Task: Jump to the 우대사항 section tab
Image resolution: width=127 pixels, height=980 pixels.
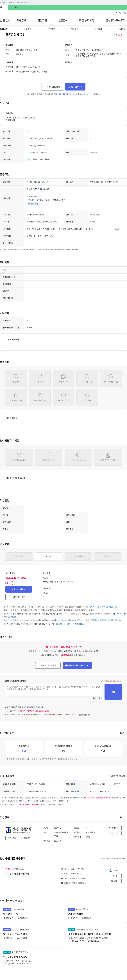Action: (51, 29)
